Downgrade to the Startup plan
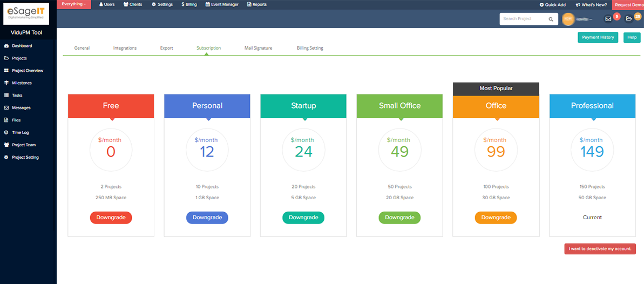This screenshot has height=284, width=644. click(303, 218)
